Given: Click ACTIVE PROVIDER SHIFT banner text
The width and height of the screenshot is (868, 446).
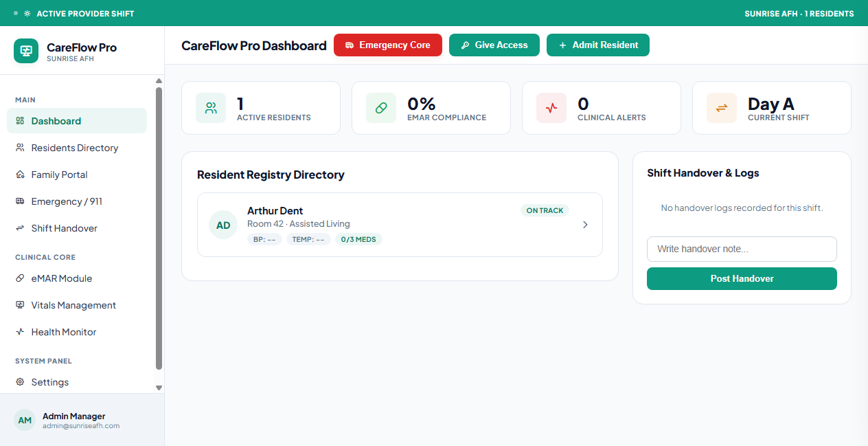Looking at the screenshot, I should click(85, 14).
